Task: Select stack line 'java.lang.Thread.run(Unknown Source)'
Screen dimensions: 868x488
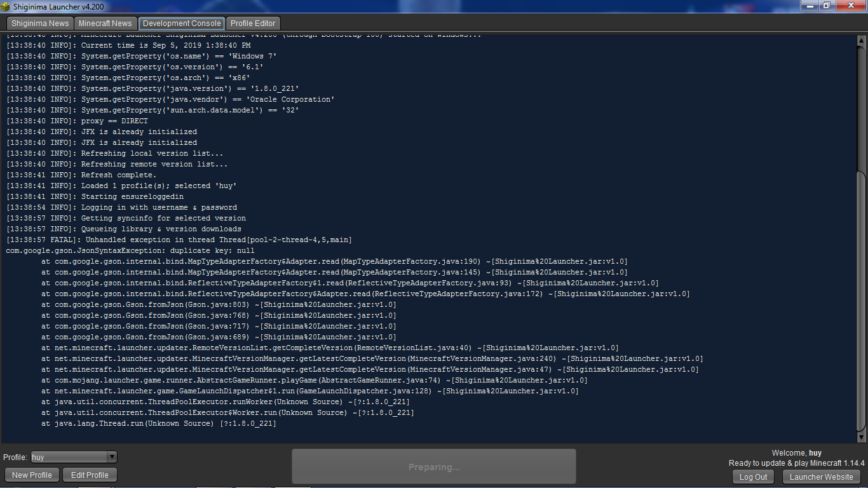Action: point(159,423)
